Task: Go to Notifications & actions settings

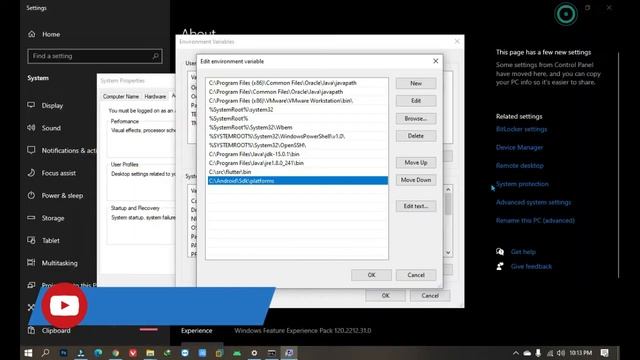Action: point(62,150)
